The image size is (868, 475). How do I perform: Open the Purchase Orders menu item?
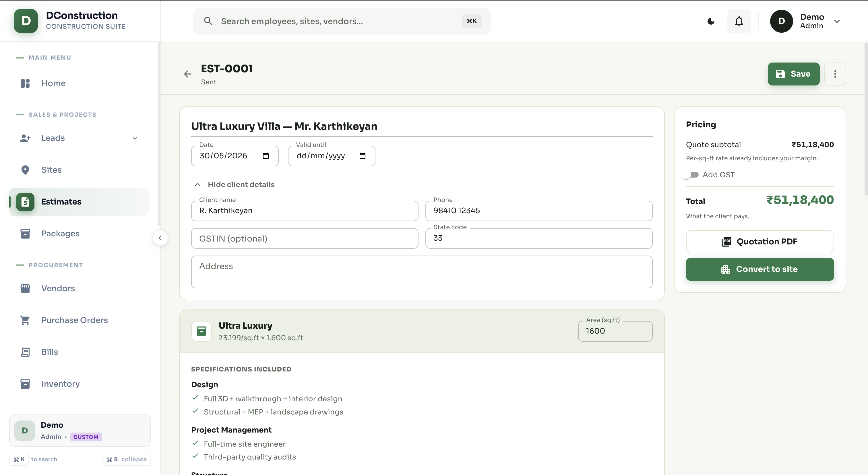[79, 320]
